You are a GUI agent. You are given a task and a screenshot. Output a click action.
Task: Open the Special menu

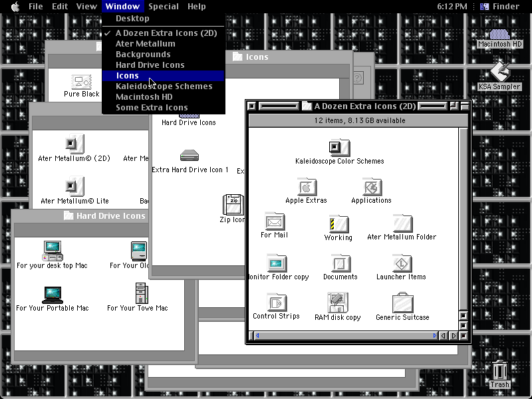163,7
